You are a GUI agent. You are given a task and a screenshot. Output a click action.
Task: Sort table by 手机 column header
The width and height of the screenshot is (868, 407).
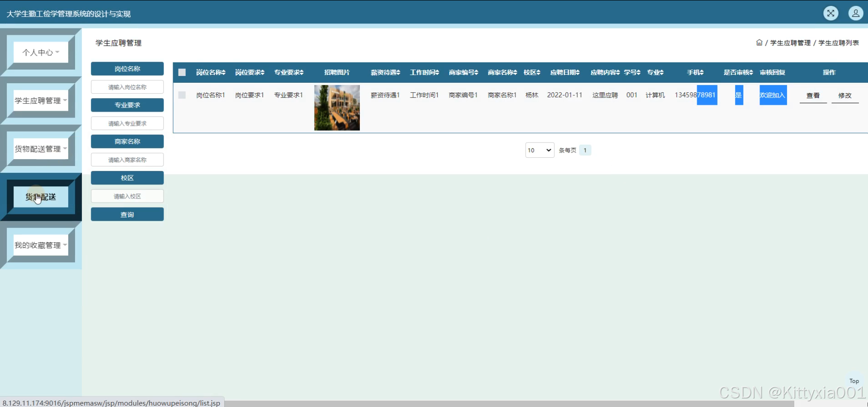[x=695, y=72]
